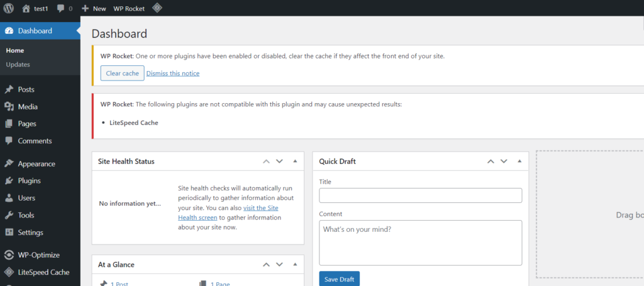Open the Updates submenu item

coord(18,64)
